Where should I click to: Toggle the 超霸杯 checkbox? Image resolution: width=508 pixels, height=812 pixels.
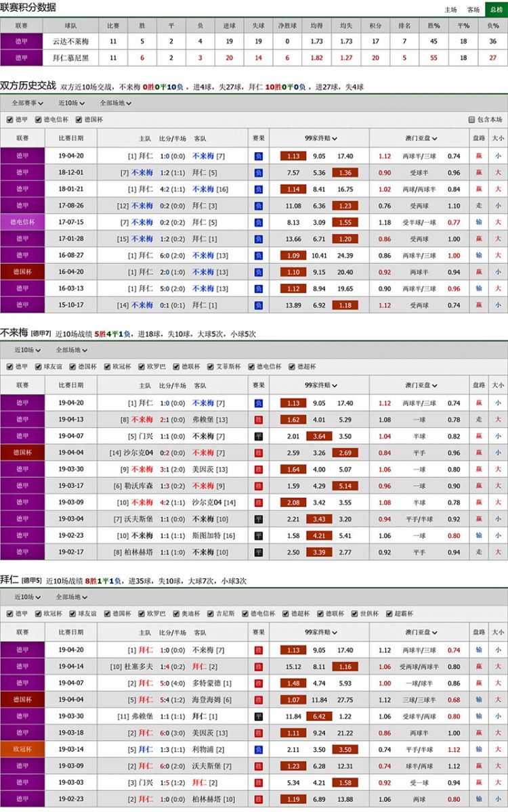click(389, 614)
